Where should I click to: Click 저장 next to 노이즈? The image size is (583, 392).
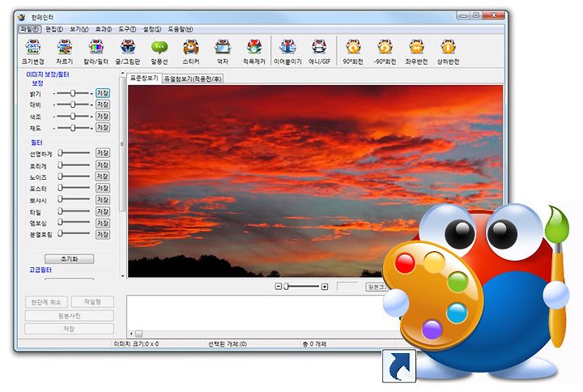pyautogui.click(x=103, y=177)
